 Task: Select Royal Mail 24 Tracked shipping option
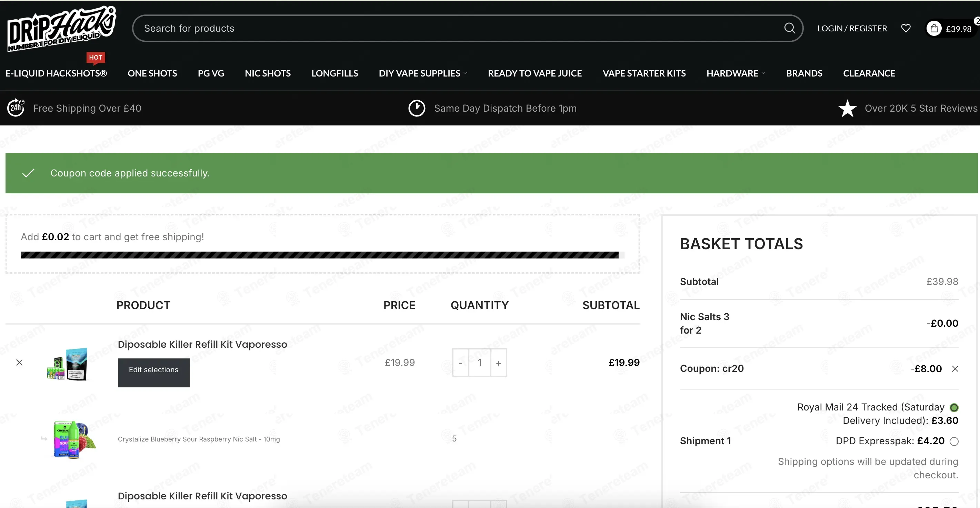pos(954,408)
